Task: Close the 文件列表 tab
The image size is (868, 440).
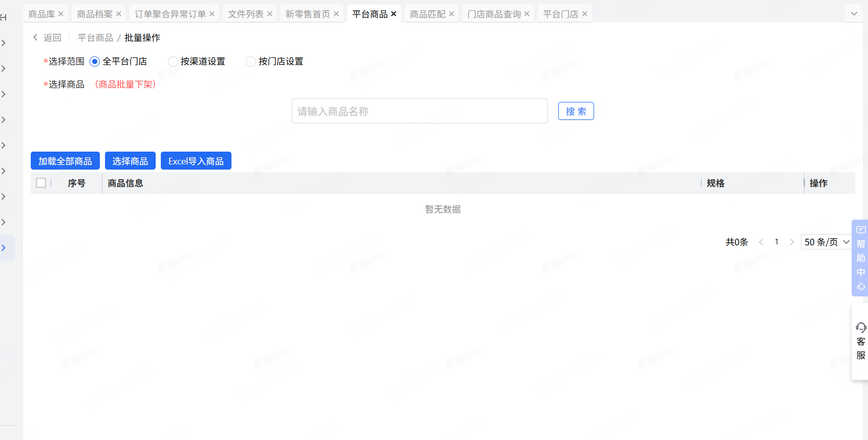Action: [270, 14]
